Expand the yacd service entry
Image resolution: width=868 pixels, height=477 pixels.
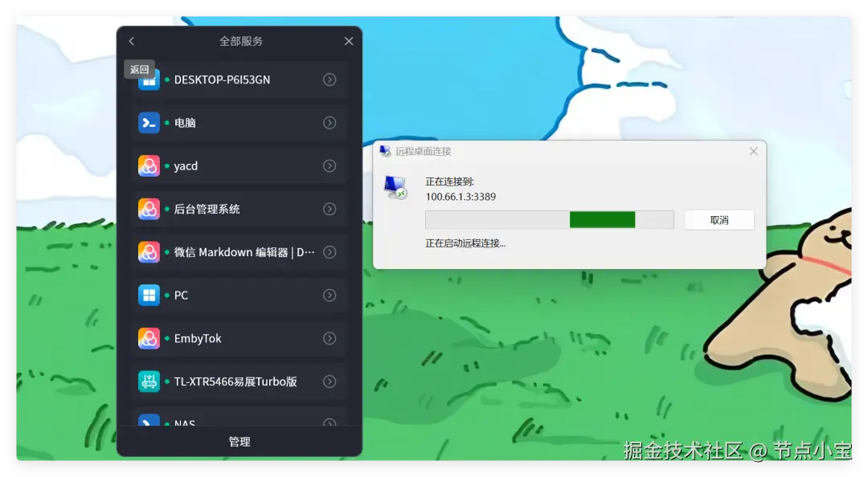[x=330, y=166]
